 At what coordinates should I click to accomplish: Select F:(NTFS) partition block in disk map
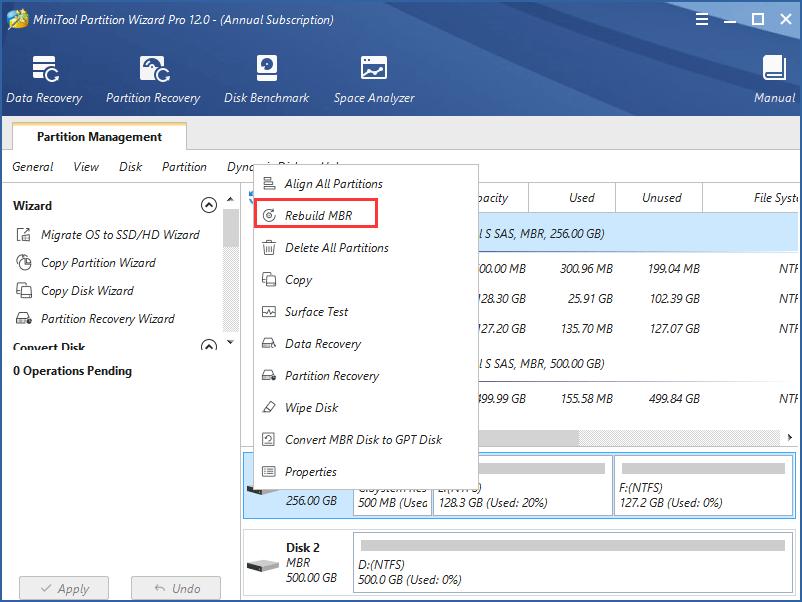point(703,485)
